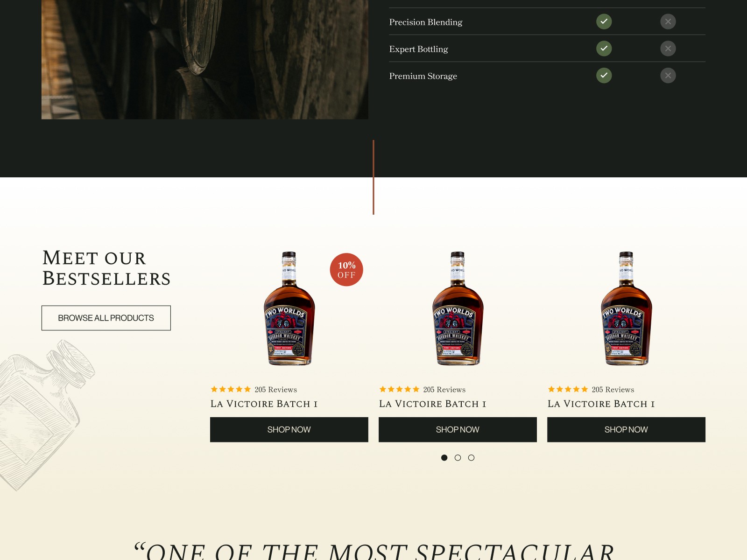Click green checkmark next to Expert Bottling
Viewport: 747px width, 560px height.
pos(604,49)
